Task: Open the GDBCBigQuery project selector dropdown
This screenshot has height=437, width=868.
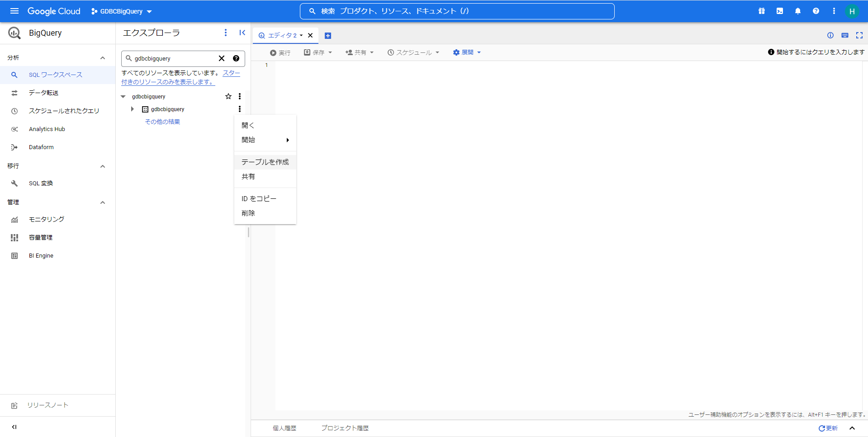Action: (x=122, y=11)
